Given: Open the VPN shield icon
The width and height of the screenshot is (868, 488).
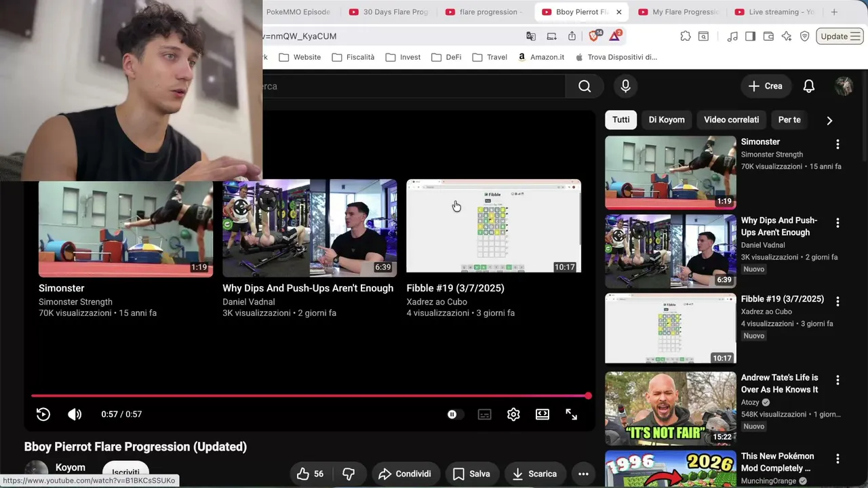Looking at the screenshot, I should tap(805, 36).
